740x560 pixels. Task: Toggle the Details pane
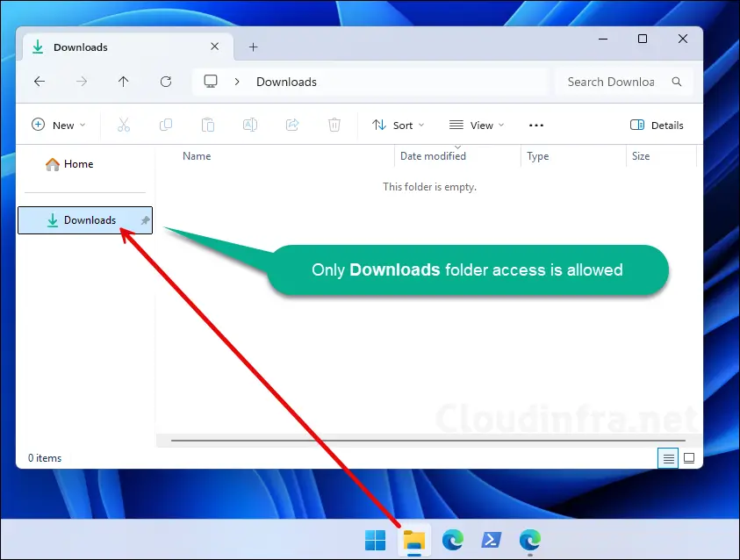[x=657, y=126]
